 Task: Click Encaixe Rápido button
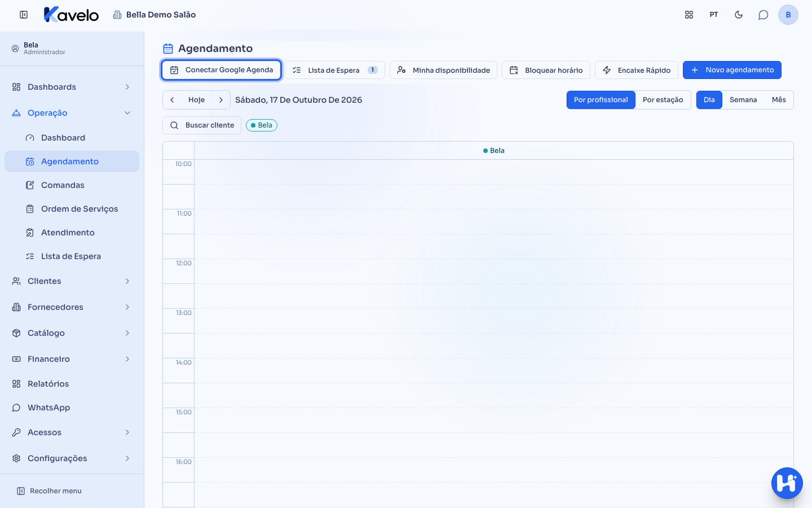tap(637, 70)
